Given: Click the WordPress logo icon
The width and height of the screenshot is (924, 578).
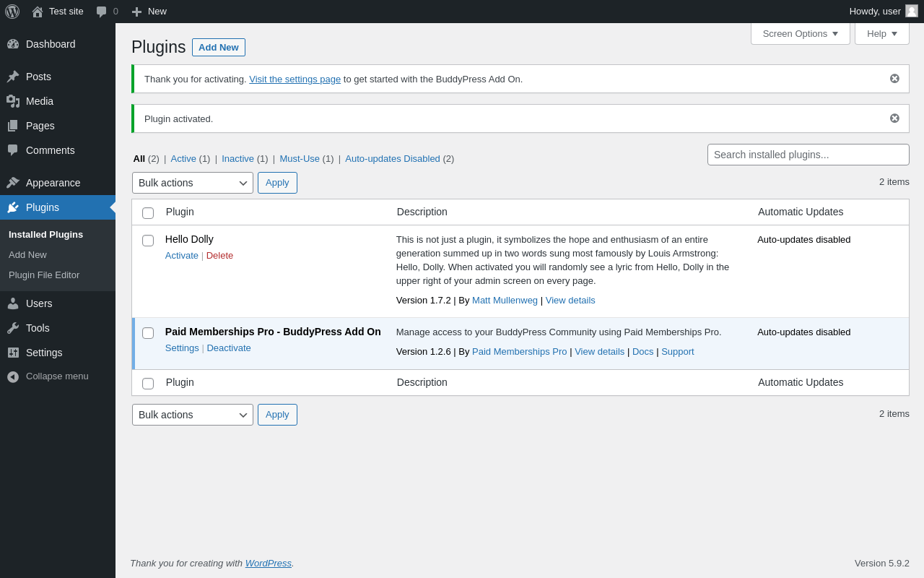Looking at the screenshot, I should click(x=12, y=12).
